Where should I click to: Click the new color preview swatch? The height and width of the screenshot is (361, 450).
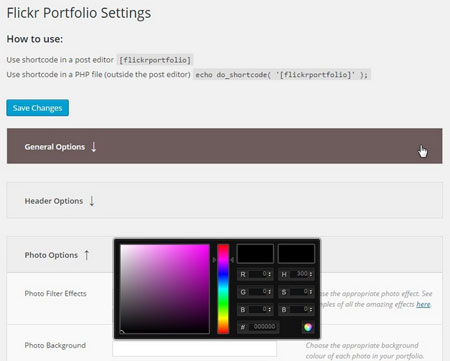click(255, 253)
